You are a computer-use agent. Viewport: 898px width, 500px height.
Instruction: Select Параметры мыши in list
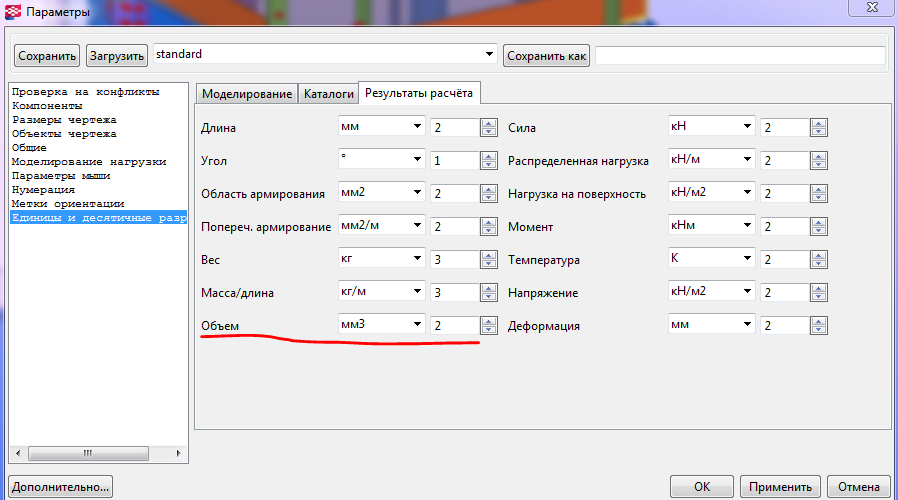(61, 176)
